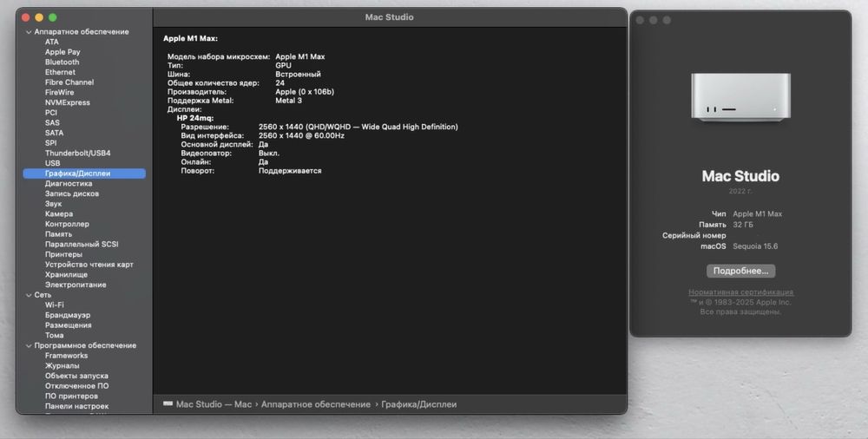Click the Apple M1 Max heading
868x439 pixels.
[190, 38]
